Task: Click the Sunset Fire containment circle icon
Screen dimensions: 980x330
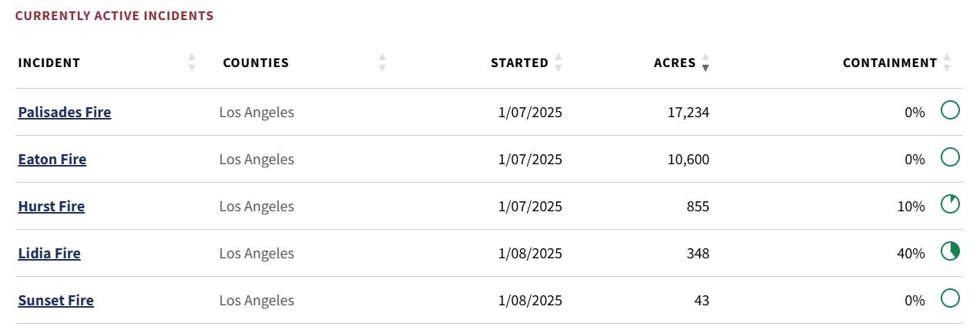Action: [x=950, y=298]
